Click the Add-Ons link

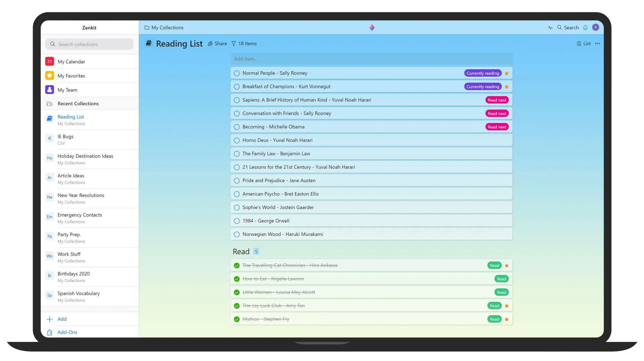coord(67,332)
